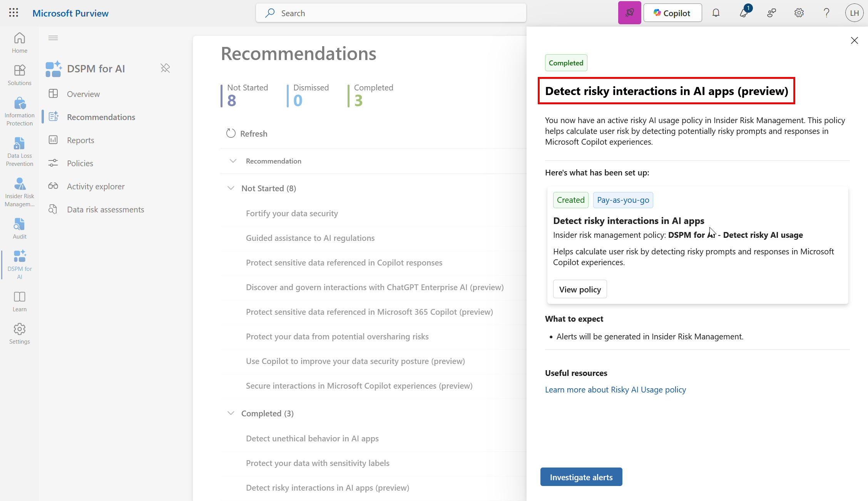Open Insider Risk Management solution
The image size is (868, 501).
click(19, 192)
